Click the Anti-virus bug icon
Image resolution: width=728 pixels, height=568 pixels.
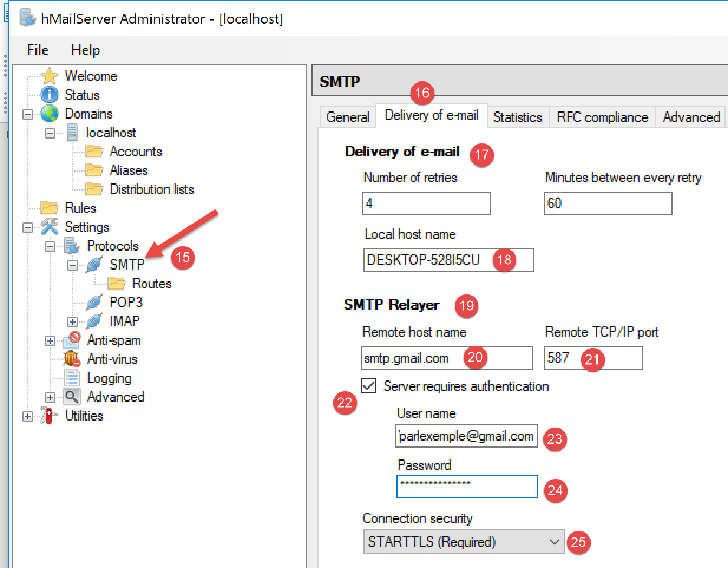(71, 359)
